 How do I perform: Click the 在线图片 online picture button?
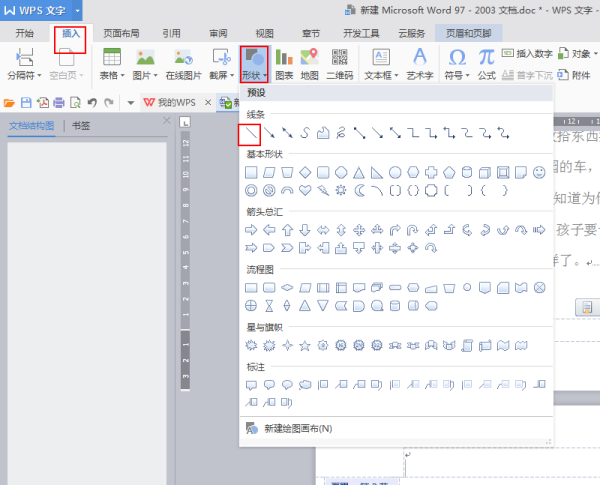pos(183,64)
